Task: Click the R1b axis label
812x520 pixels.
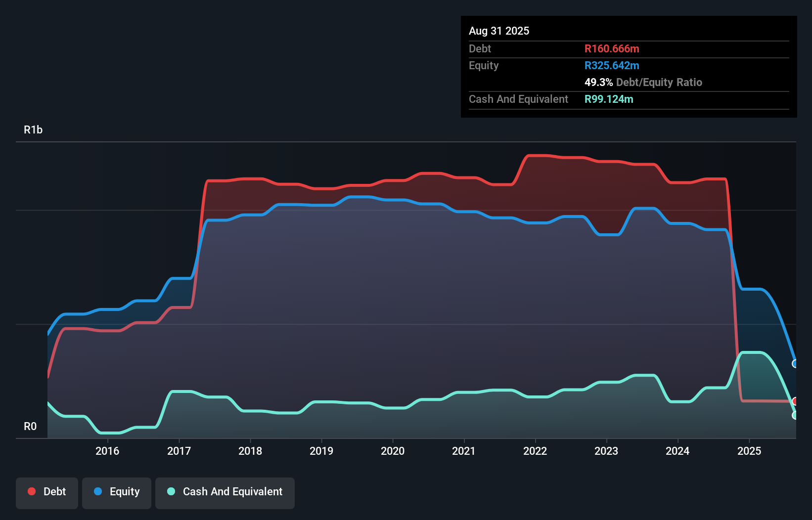Action: pyautogui.click(x=33, y=130)
